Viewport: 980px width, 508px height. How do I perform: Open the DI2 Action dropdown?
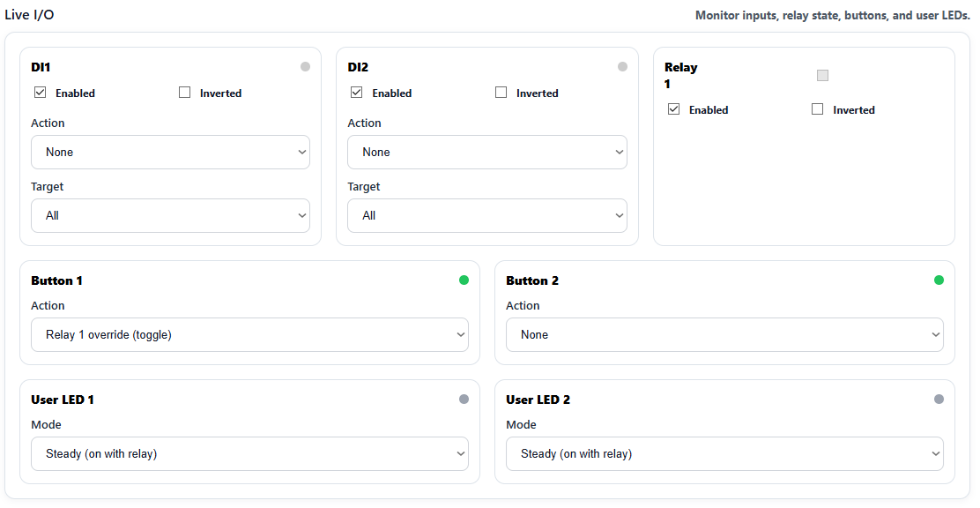[x=486, y=152]
